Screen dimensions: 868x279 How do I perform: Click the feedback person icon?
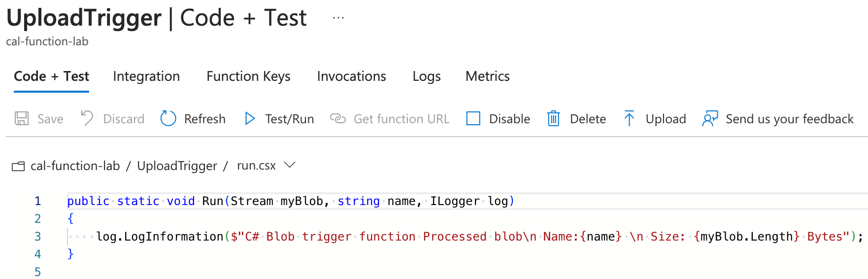click(710, 118)
